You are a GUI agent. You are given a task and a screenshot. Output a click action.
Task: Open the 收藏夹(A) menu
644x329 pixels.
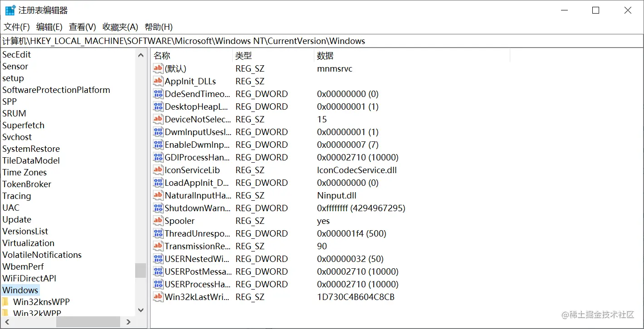coord(120,27)
